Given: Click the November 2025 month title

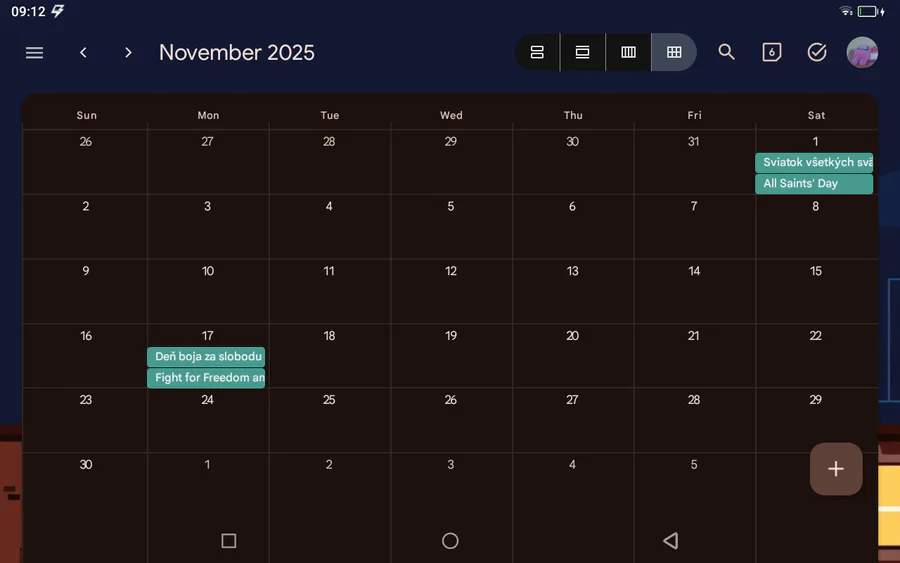Looking at the screenshot, I should click(236, 53).
